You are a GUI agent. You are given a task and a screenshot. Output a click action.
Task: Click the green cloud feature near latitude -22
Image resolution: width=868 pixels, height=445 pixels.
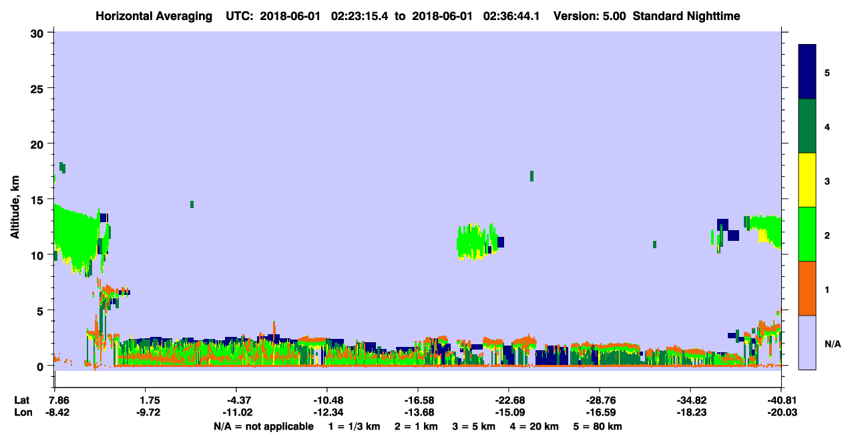(x=477, y=242)
